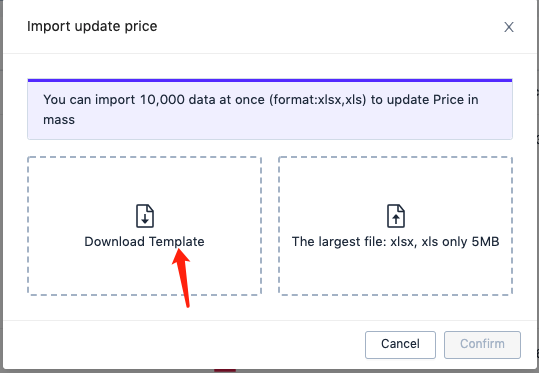Viewport: 539px width, 373px height.
Task: Click the import 10,000 data info banner
Action: coord(270,109)
